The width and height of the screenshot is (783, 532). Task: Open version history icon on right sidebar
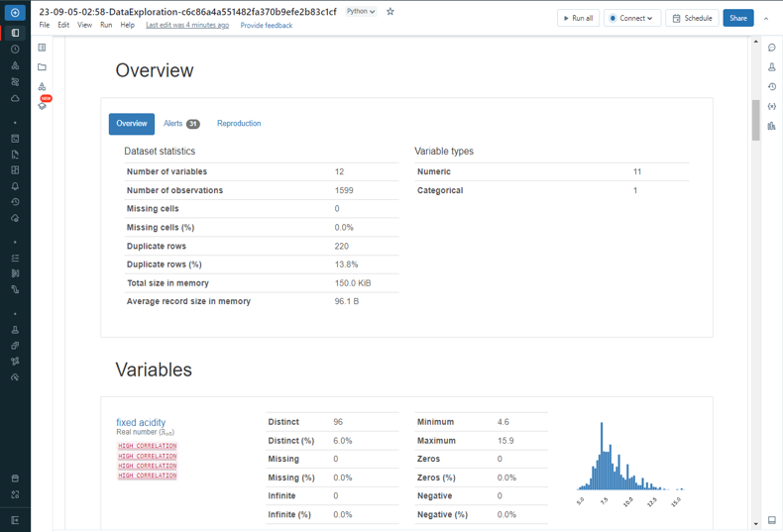pos(772,87)
